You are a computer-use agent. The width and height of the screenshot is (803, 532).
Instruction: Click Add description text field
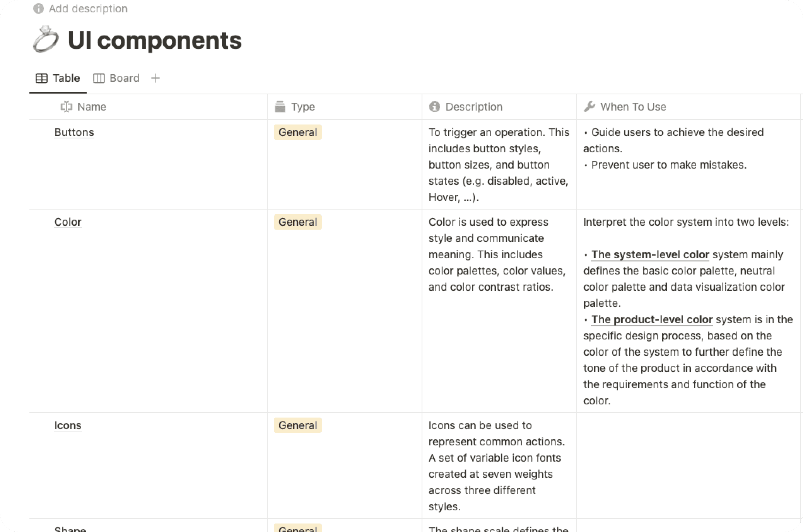click(88, 9)
